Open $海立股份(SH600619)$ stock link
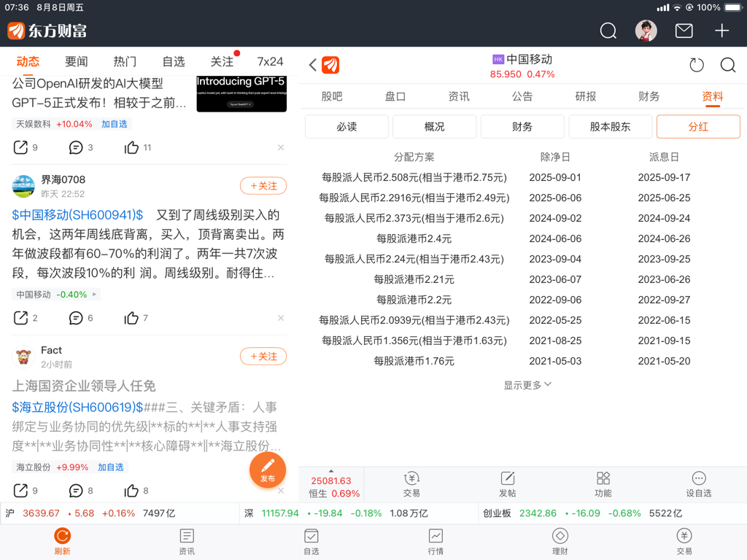 point(77,407)
